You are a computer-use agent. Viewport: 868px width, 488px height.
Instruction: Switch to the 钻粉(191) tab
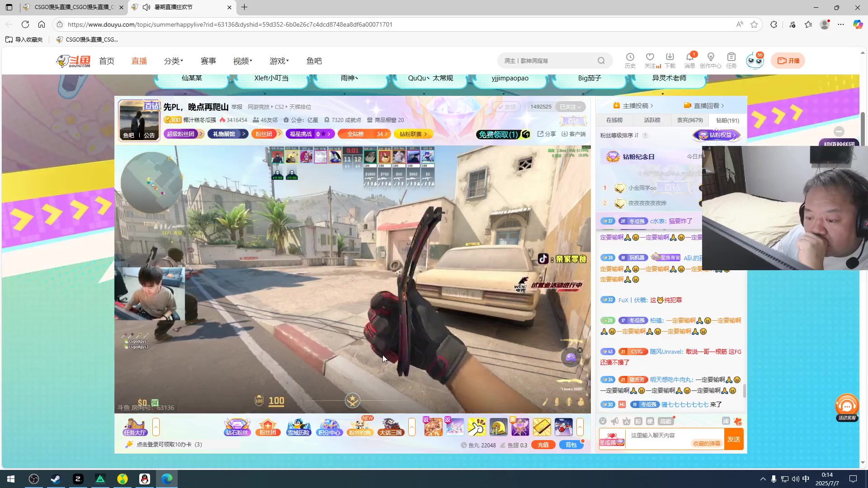(727, 120)
